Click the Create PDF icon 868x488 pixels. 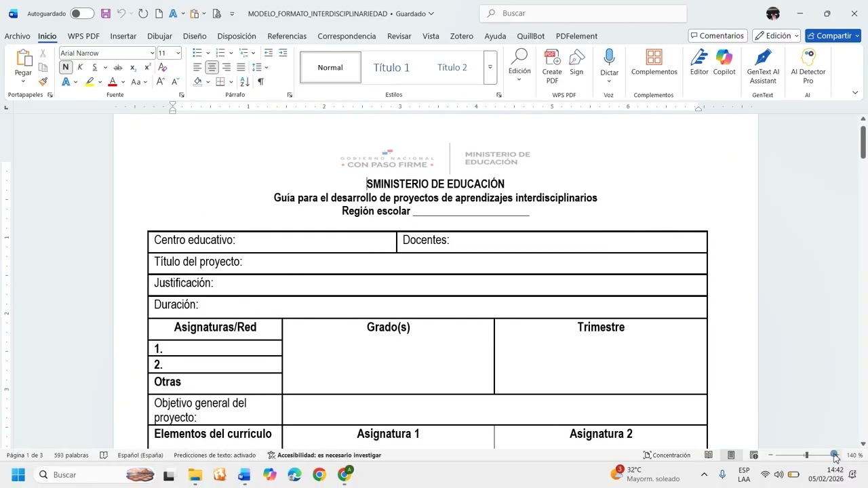552,66
